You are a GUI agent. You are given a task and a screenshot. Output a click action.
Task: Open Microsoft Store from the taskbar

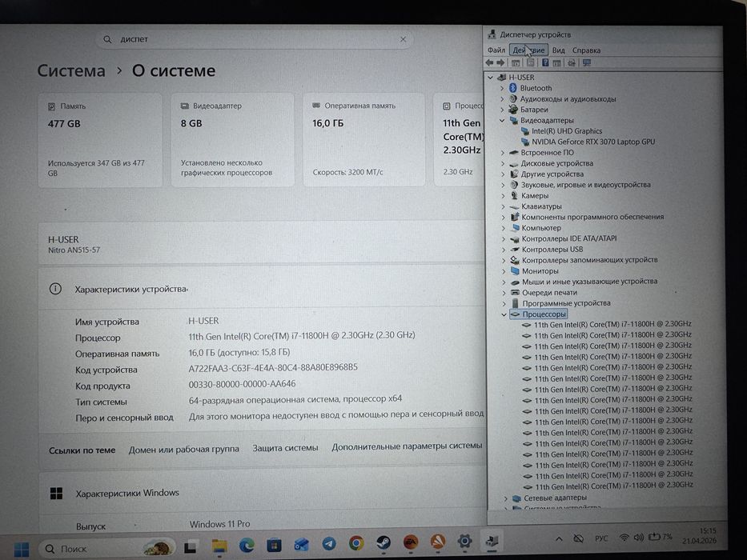coord(274,545)
